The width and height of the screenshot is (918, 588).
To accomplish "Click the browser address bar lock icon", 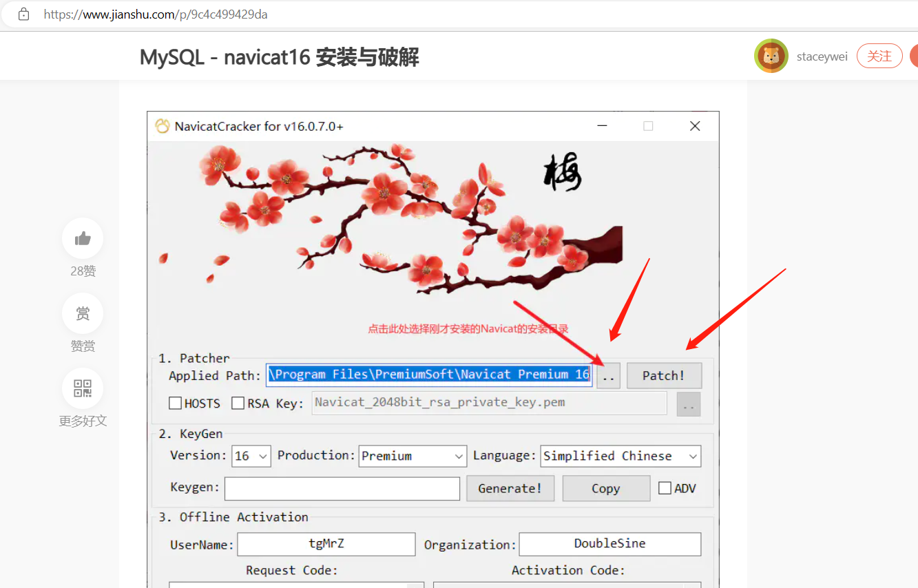I will [24, 14].
